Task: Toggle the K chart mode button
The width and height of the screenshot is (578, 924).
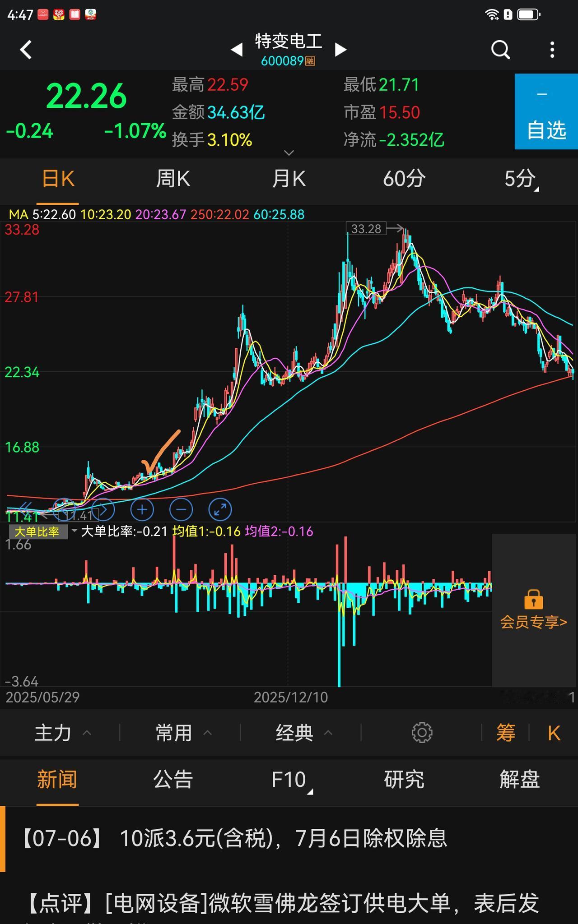Action: 554,733
